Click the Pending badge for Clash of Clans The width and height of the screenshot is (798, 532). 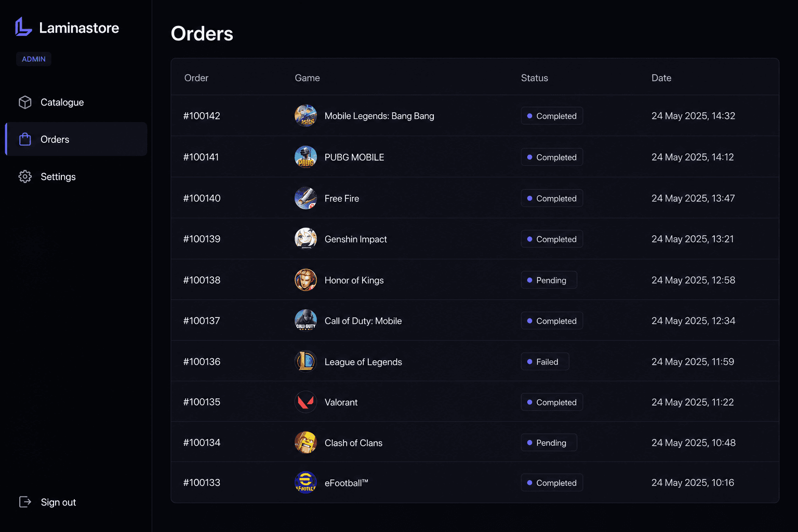coord(549,443)
